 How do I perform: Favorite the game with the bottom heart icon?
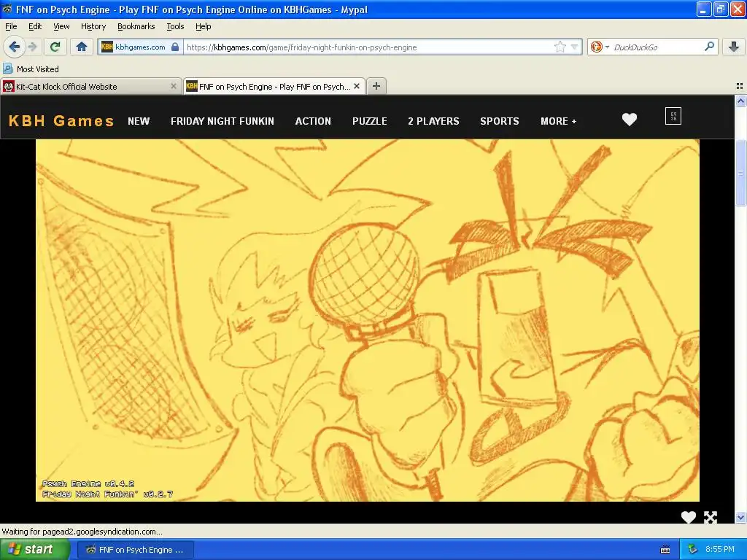(x=689, y=517)
